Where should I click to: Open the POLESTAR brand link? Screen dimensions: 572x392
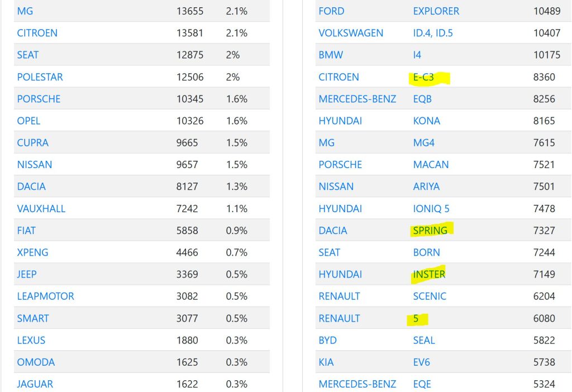click(40, 77)
